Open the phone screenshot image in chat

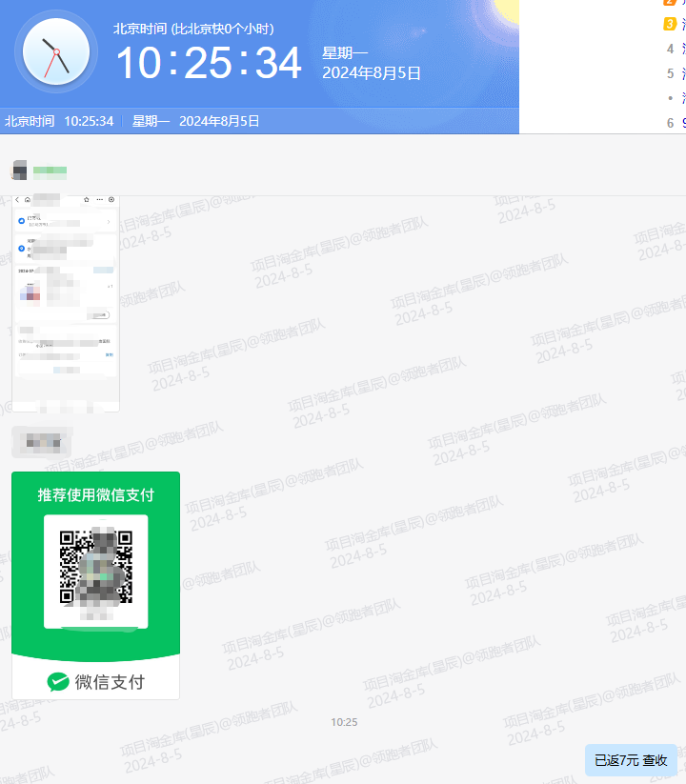click(x=66, y=303)
